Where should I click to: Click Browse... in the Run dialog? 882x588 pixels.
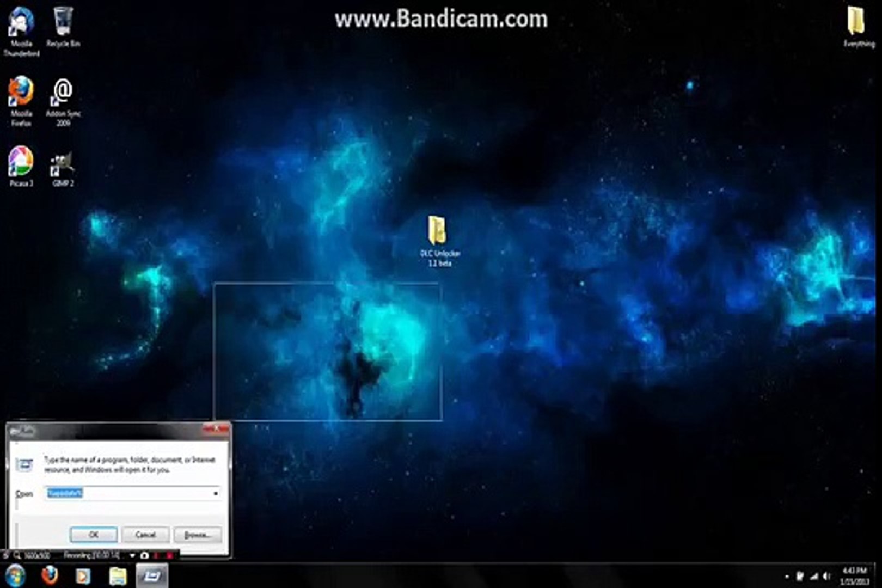(x=197, y=535)
